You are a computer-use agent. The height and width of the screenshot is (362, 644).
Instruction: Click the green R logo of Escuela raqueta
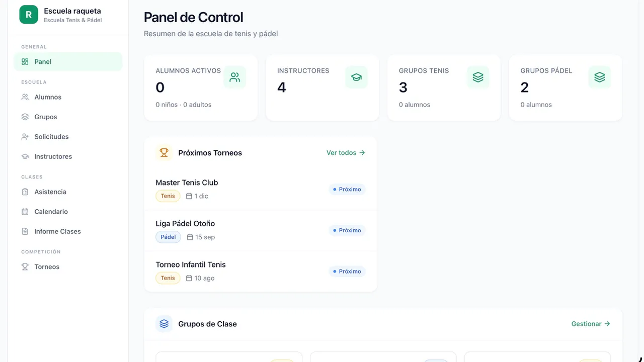click(x=29, y=15)
